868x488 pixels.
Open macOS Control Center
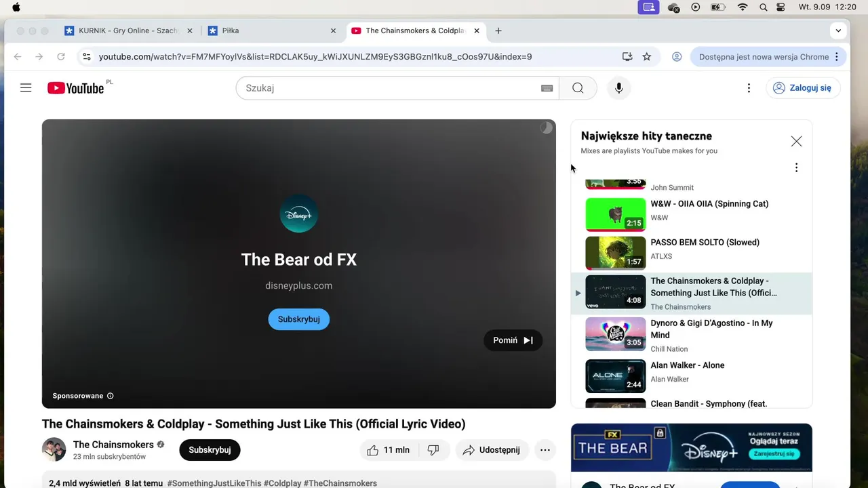pos(781,7)
